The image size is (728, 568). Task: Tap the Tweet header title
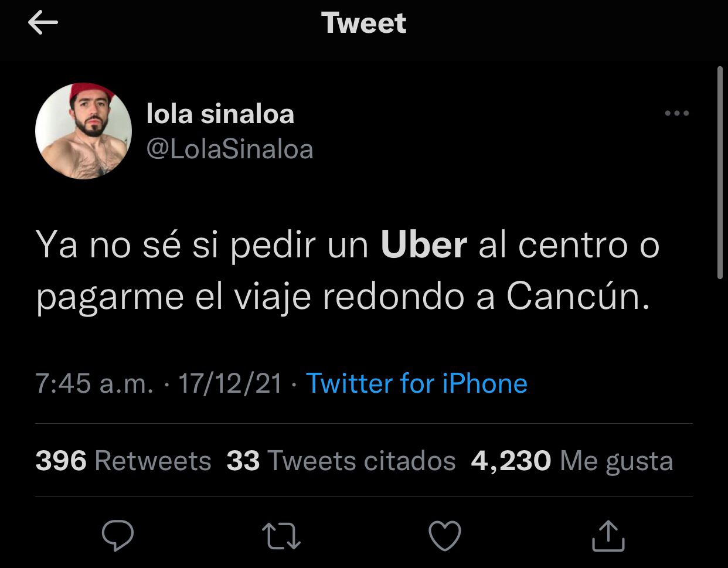pyautogui.click(x=364, y=23)
